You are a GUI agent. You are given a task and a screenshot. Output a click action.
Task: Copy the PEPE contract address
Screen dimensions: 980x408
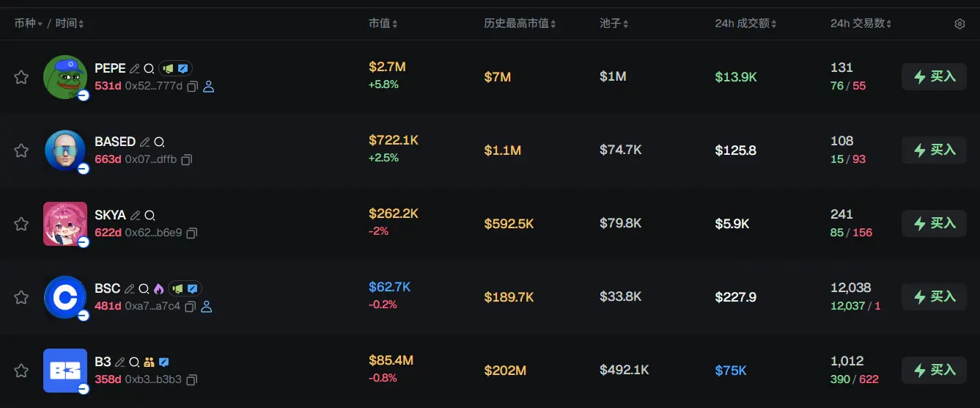[x=192, y=87]
